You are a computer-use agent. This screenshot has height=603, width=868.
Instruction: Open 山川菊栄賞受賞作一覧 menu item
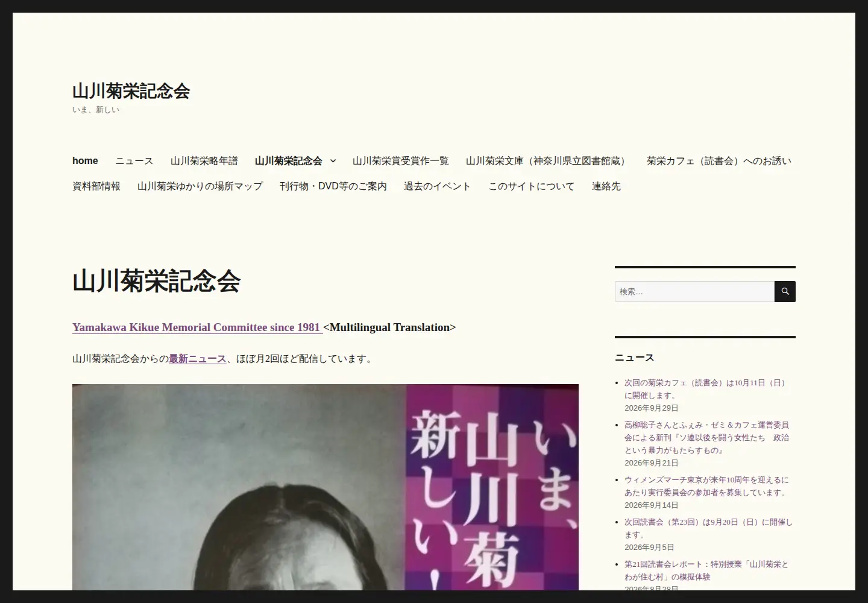[401, 161]
